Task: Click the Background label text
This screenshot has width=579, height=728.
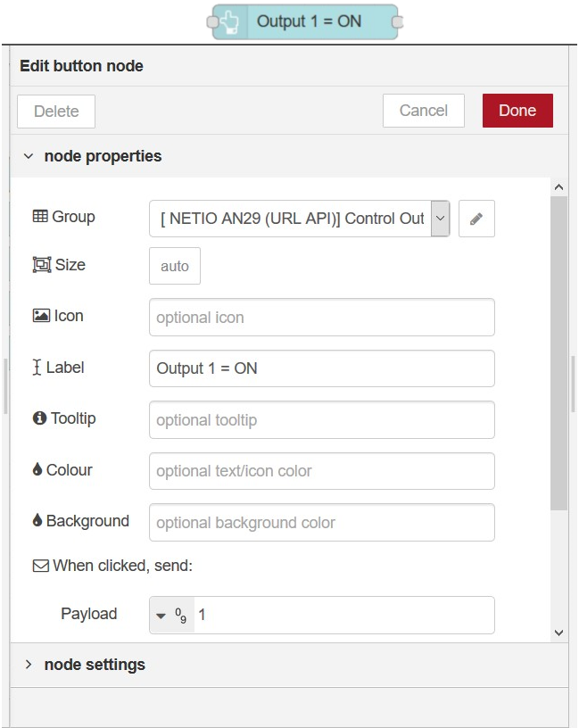Action: coord(87,521)
